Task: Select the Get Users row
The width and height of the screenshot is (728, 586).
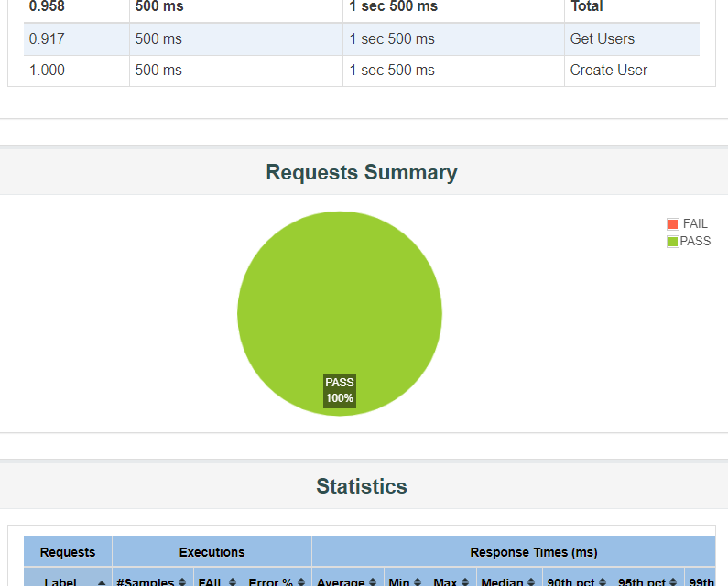Action: pos(362,39)
